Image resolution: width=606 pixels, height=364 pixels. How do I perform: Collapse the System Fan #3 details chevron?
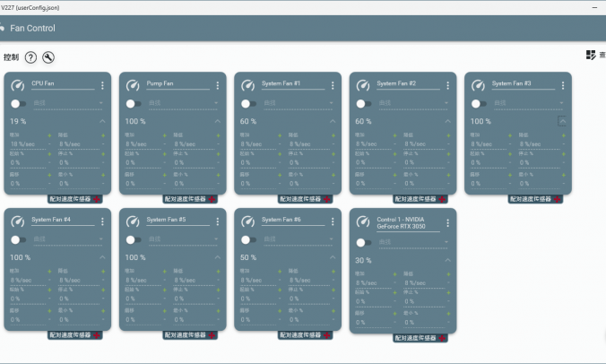coord(561,120)
